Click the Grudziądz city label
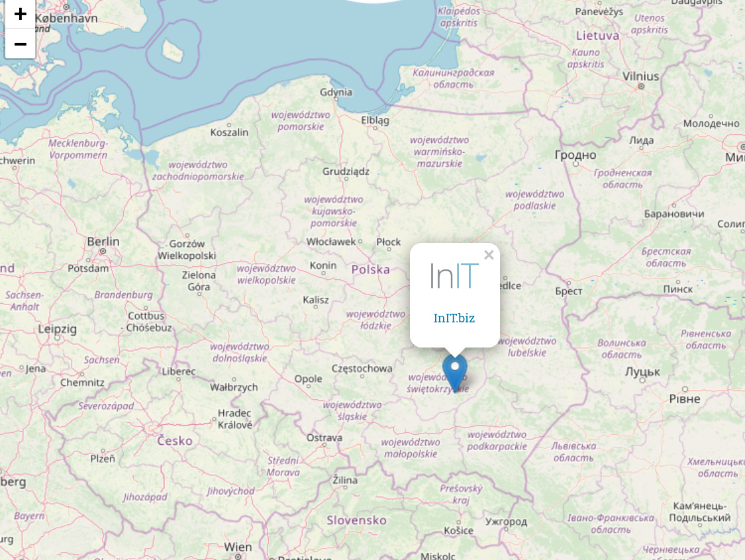 (346, 171)
